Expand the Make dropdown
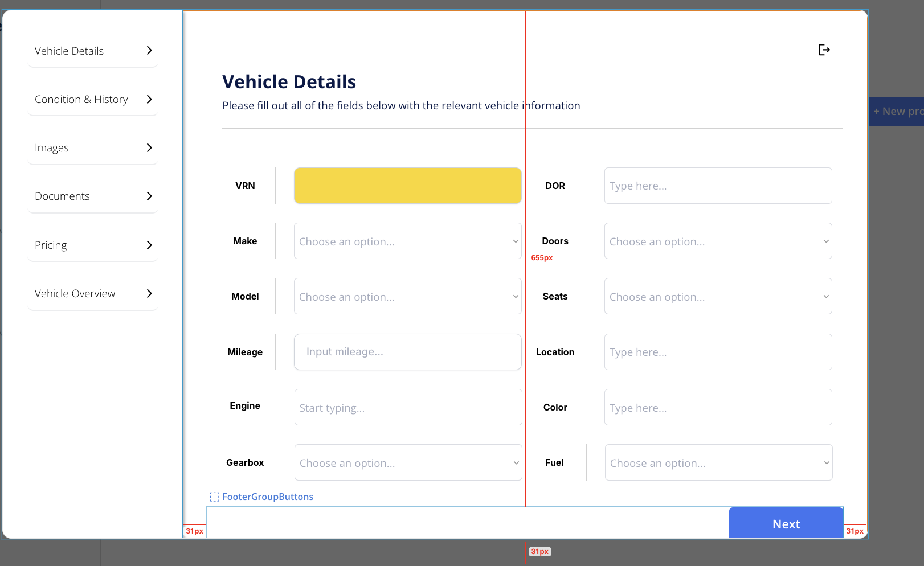The width and height of the screenshot is (924, 566). pos(408,241)
